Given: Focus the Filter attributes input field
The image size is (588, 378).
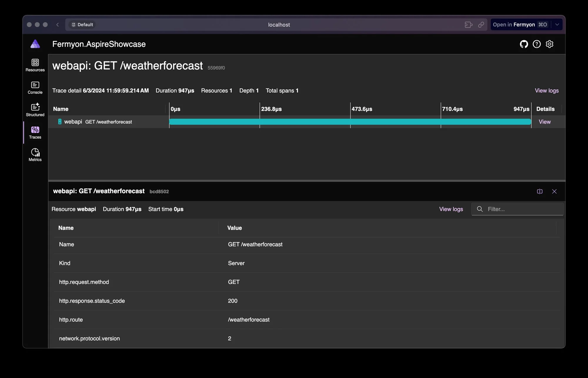Looking at the screenshot, I should click(x=523, y=209).
